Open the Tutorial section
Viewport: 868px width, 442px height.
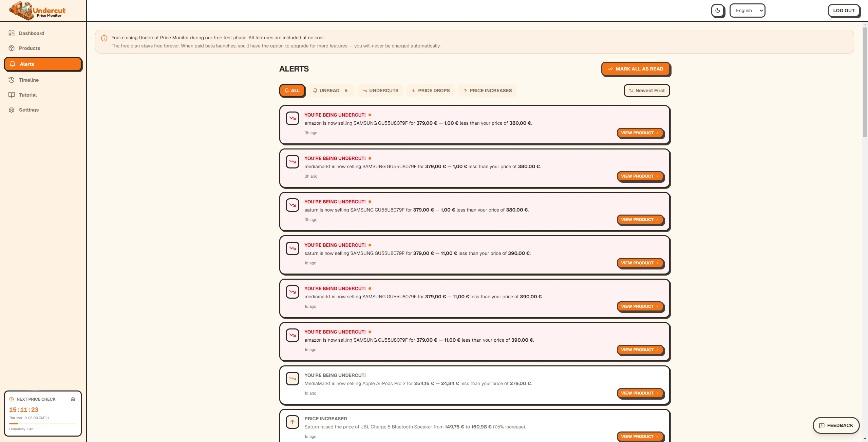27,95
